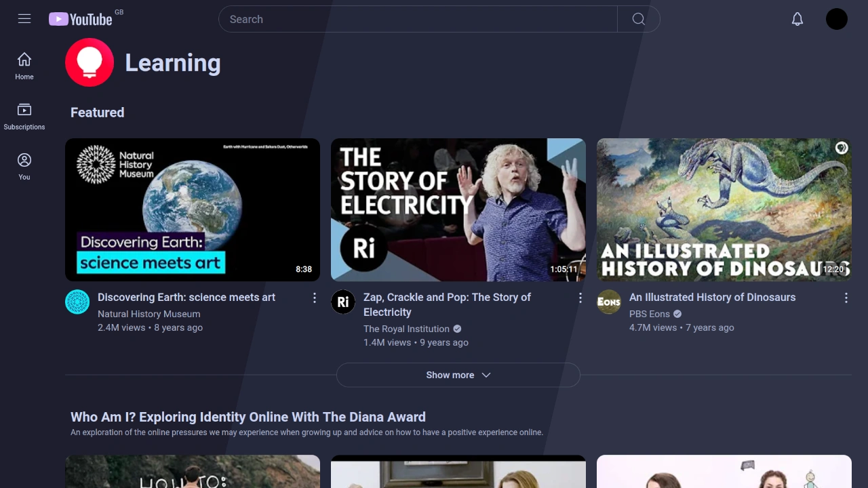Screen dimensions: 868x488
Task: Open PBS Eons channel avatar
Action: coord(609,302)
